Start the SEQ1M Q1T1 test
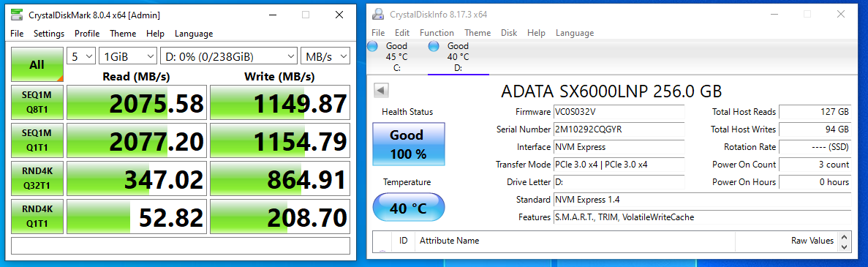Screen dimensions: 868x267 37,140
